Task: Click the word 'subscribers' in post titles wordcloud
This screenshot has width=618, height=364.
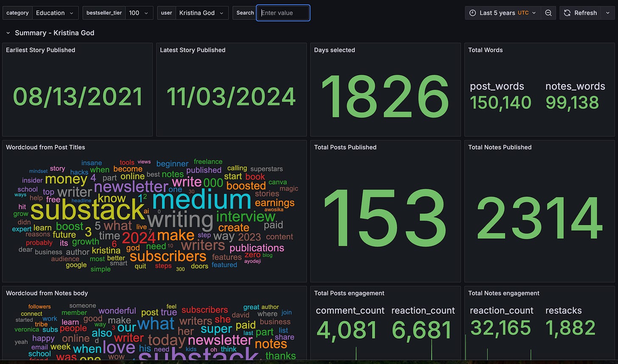Action: coord(168,256)
